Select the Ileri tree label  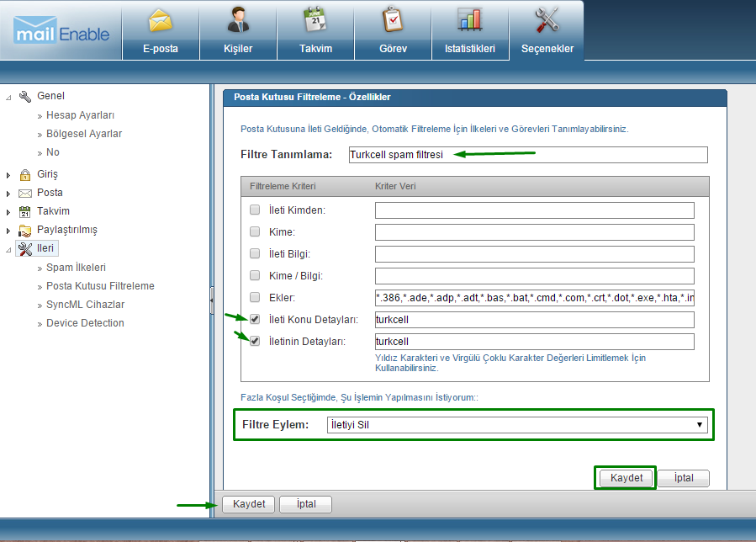pyautogui.click(x=45, y=248)
